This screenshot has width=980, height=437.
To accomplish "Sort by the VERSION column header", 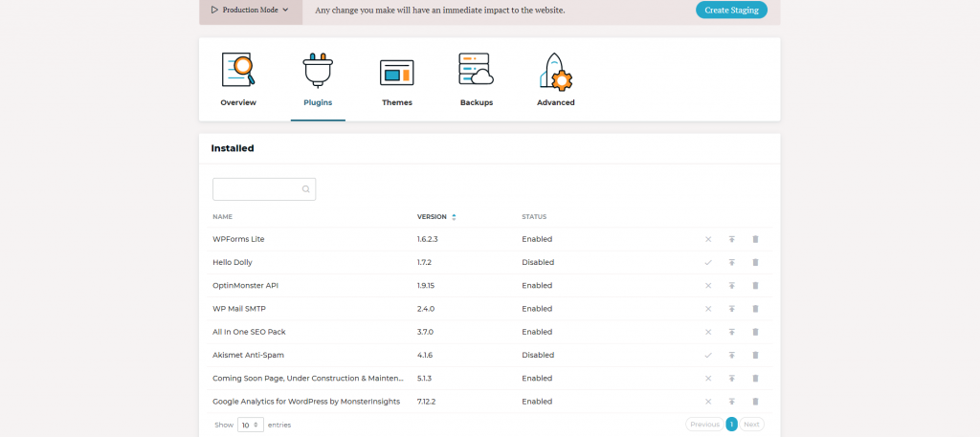I will click(436, 217).
